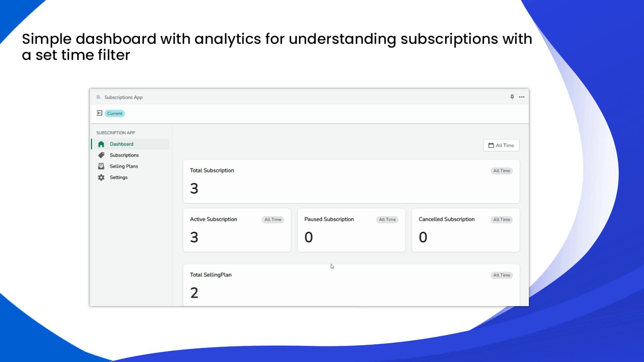Screen dimensions: 644x362
Task: Click the Selling Plans icon
Action: pyautogui.click(x=101, y=166)
